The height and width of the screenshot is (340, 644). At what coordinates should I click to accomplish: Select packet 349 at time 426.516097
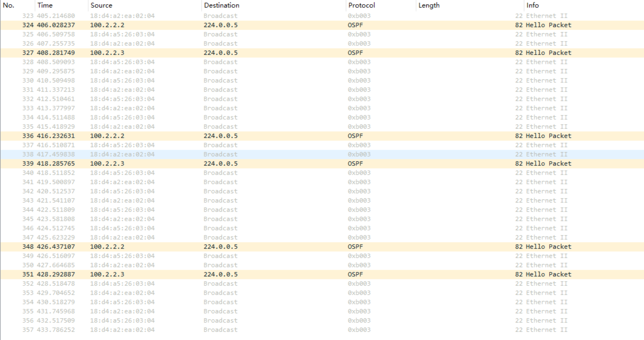click(322, 256)
